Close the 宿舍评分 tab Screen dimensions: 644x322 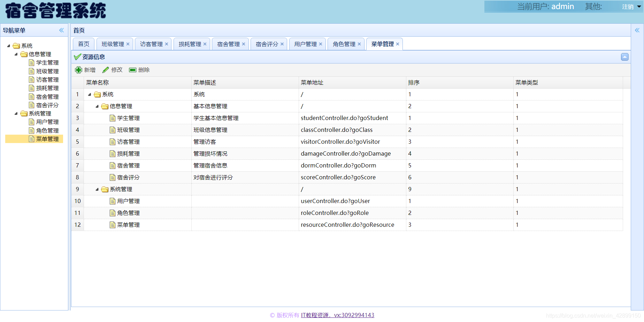click(282, 44)
